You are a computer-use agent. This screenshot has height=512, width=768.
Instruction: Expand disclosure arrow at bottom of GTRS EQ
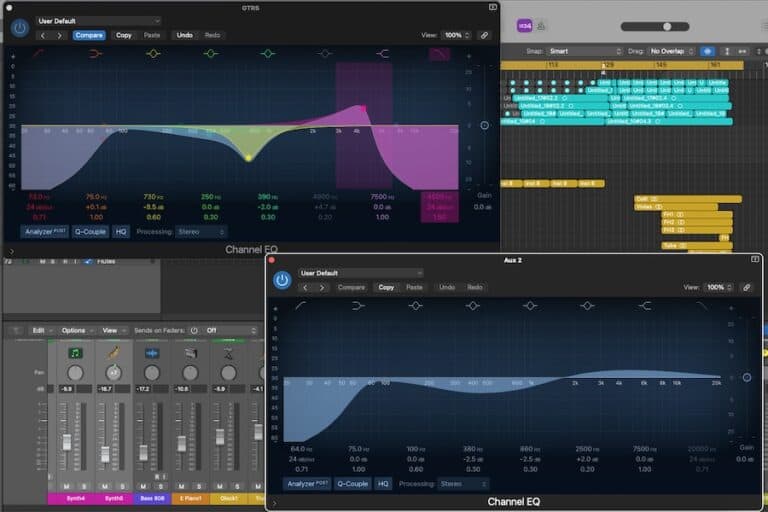point(12,251)
